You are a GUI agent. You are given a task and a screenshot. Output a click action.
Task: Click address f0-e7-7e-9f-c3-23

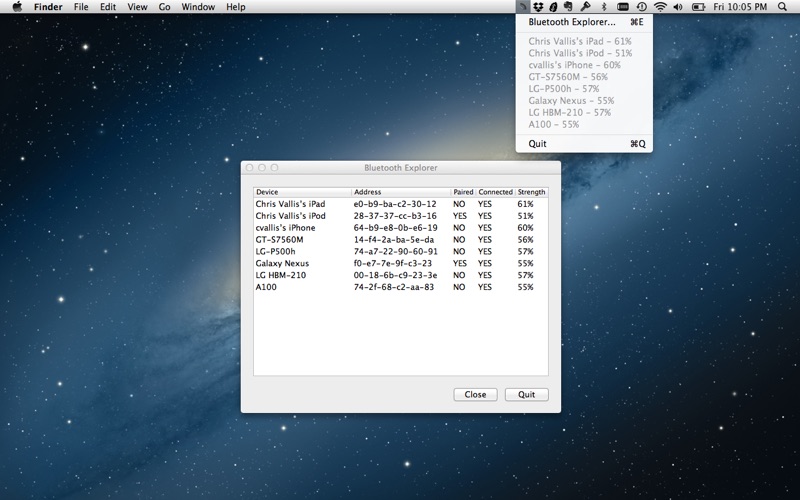pyautogui.click(x=393, y=263)
